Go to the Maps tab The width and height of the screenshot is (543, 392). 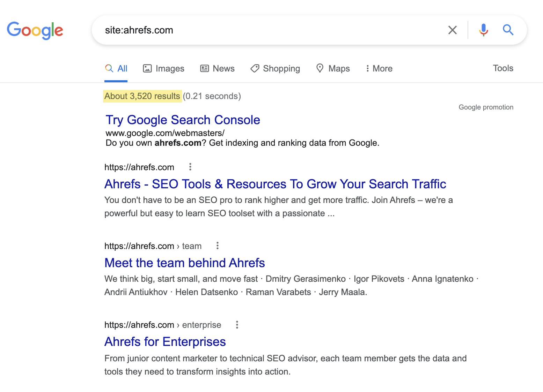click(x=333, y=69)
